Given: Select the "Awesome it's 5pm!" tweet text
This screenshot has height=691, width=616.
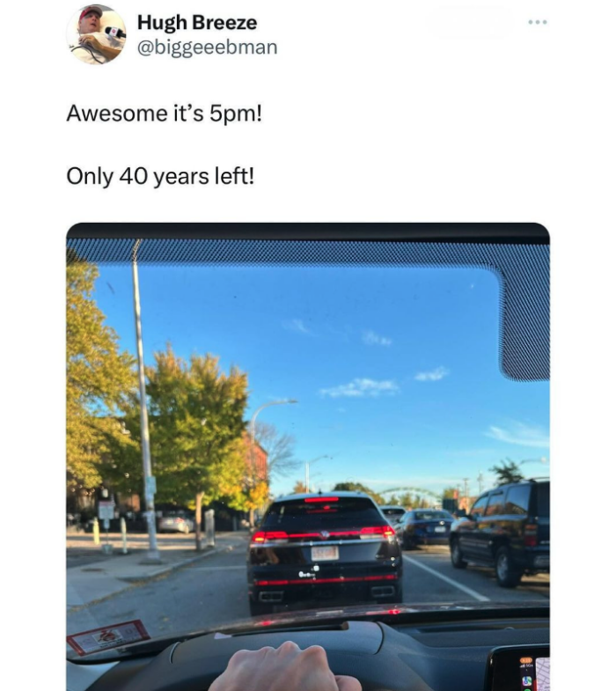Looking at the screenshot, I should click(164, 114).
